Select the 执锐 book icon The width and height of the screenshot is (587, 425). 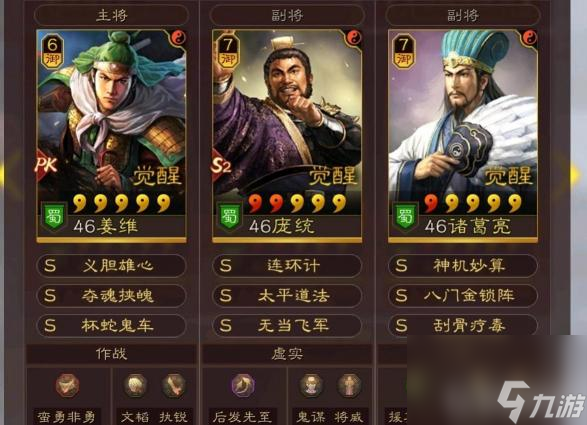(x=173, y=385)
